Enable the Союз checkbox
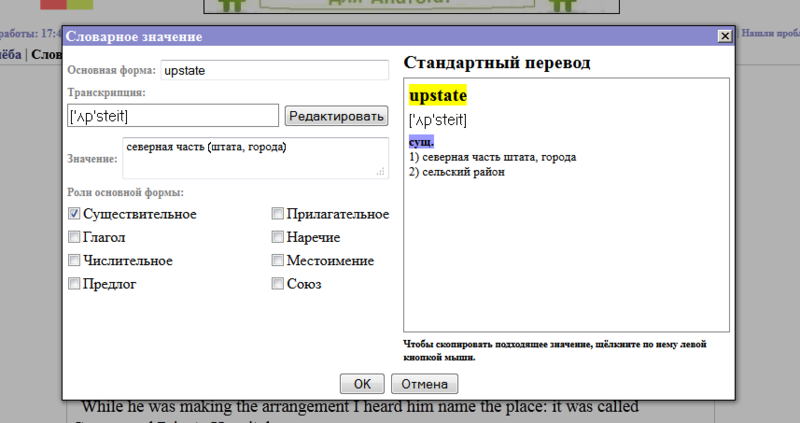The image size is (800, 423). click(277, 283)
